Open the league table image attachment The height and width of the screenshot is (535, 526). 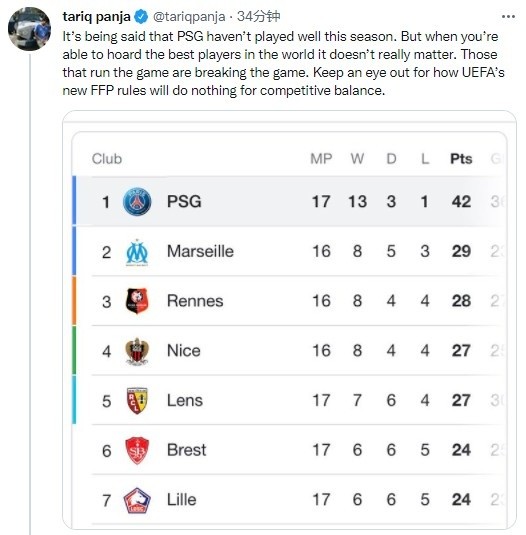(x=289, y=320)
